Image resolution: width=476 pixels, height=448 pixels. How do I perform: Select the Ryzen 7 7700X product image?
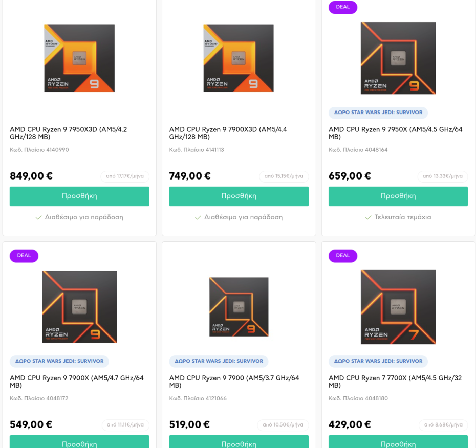(x=398, y=306)
